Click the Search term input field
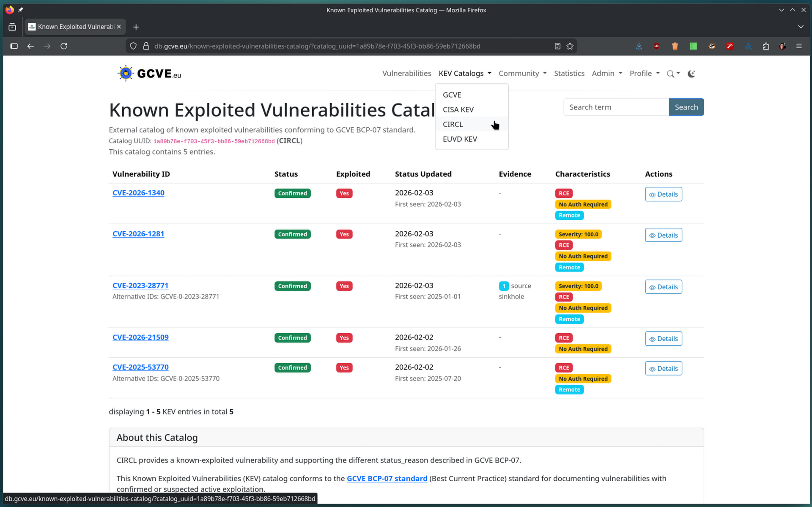This screenshot has width=812, height=507. tap(616, 107)
